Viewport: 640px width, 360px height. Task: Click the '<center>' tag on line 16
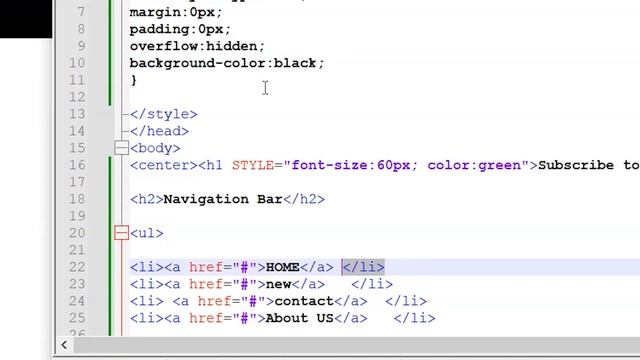pyautogui.click(x=164, y=165)
